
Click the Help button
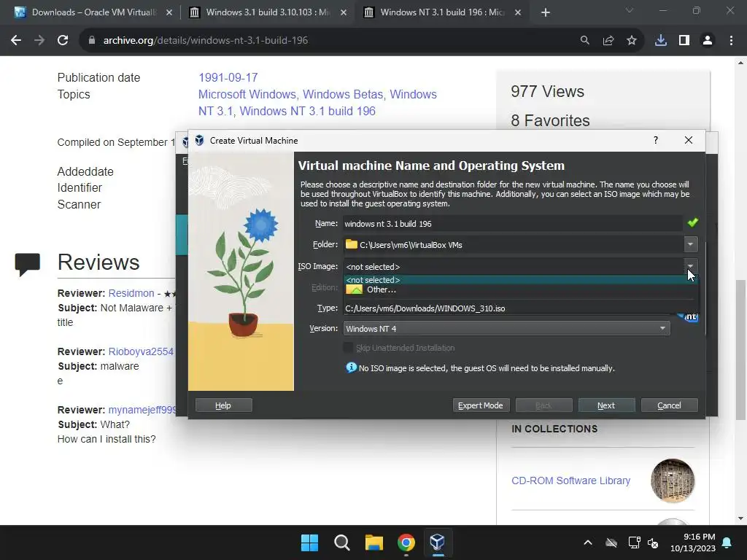point(223,405)
